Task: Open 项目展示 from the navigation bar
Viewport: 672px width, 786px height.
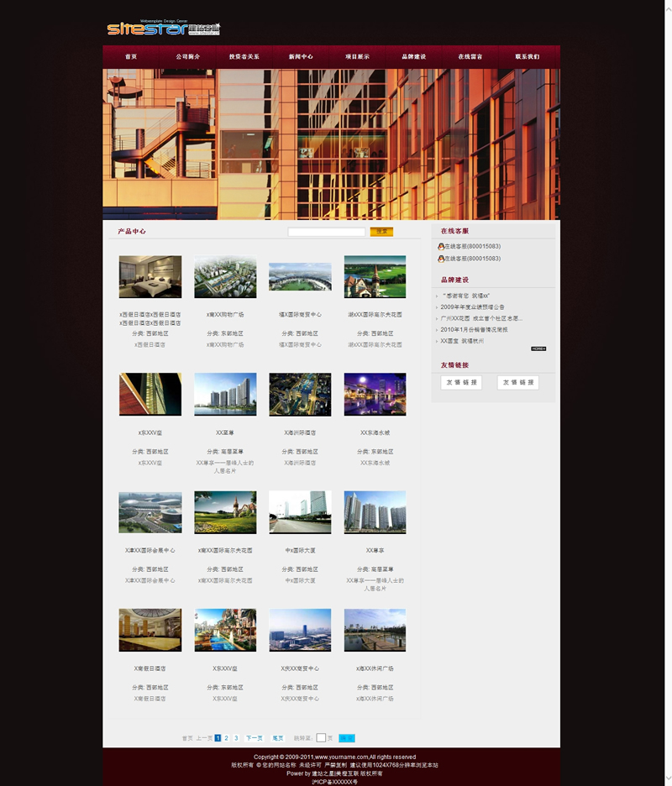Action: [357, 57]
